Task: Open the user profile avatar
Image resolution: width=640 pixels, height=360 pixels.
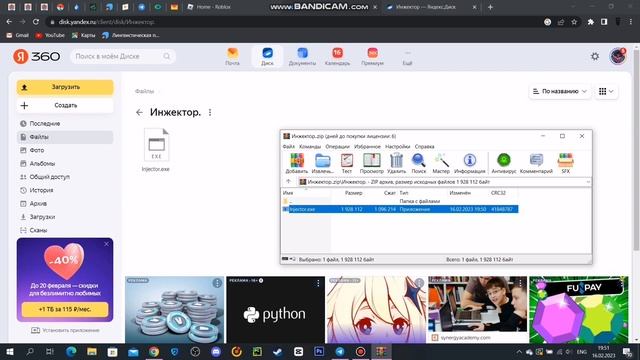Action: 618,56
